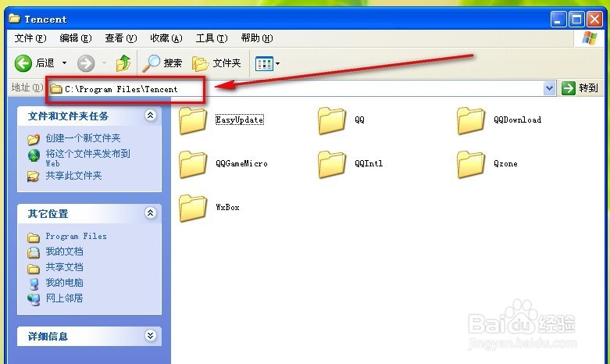This screenshot has width=610, height=364.
Task: Open 共享文档 link
Action: pos(64,267)
